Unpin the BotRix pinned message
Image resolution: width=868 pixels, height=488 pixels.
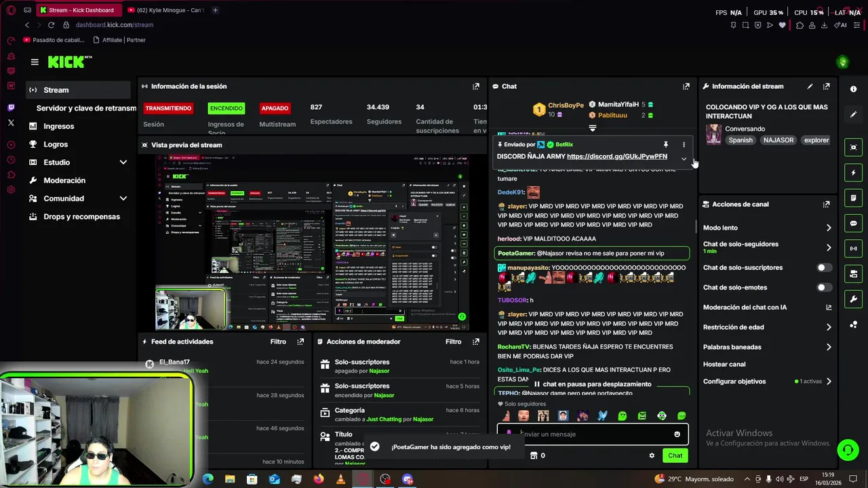pos(666,144)
